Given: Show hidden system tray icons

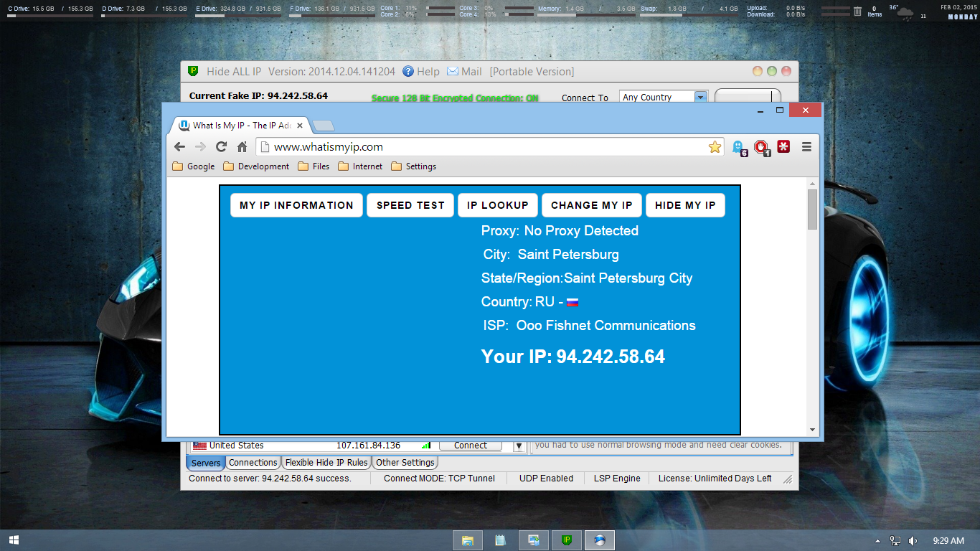Looking at the screenshot, I should click(877, 540).
